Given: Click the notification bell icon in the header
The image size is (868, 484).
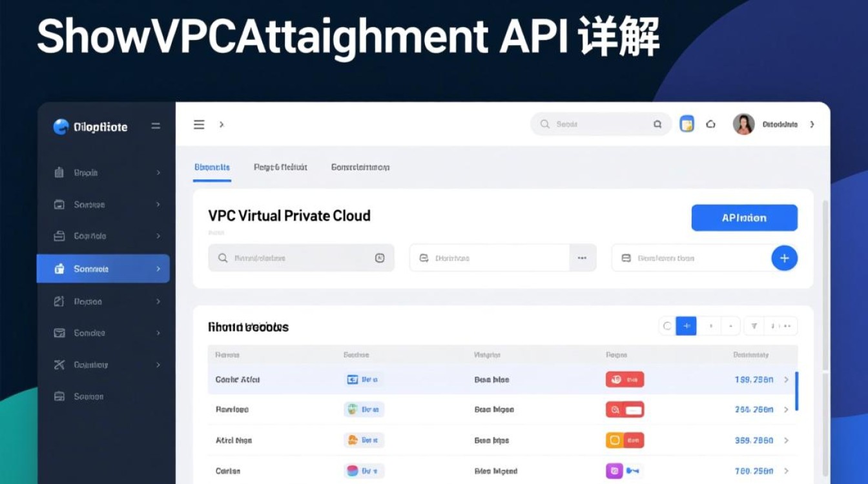Looking at the screenshot, I should click(x=711, y=123).
